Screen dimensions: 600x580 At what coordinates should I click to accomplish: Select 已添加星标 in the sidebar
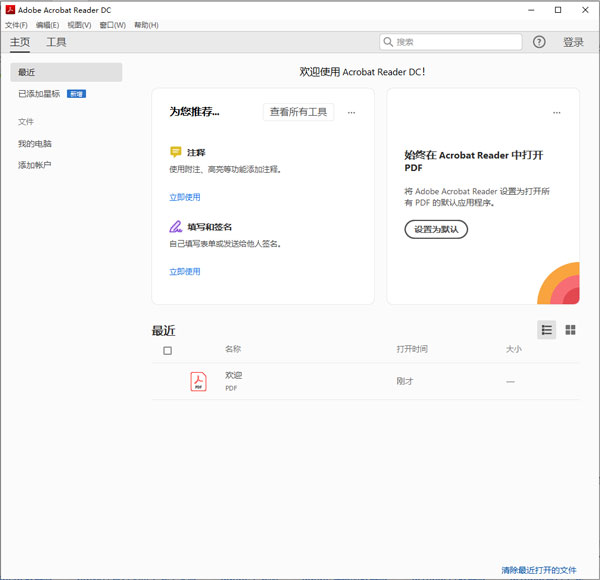tap(39, 94)
